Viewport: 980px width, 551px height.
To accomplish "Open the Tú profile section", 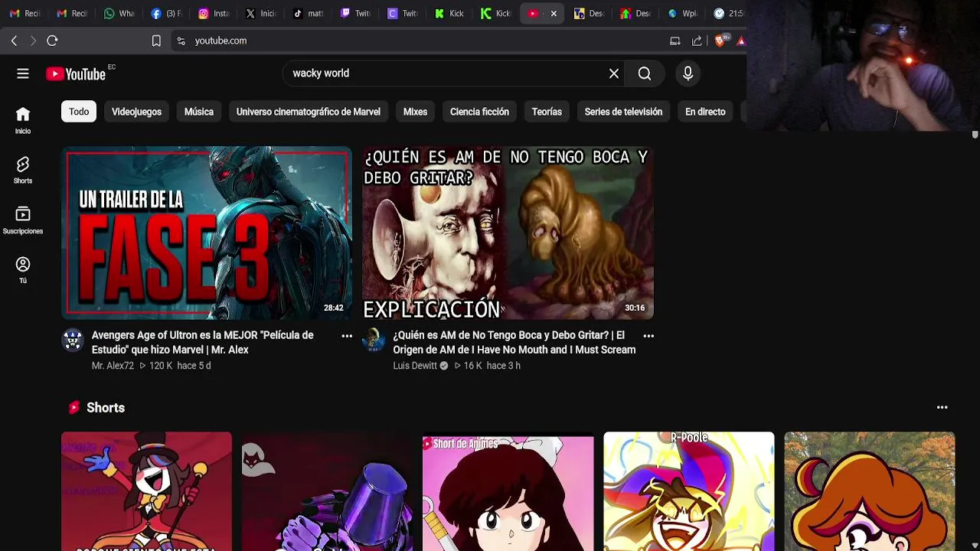I will 23,270.
